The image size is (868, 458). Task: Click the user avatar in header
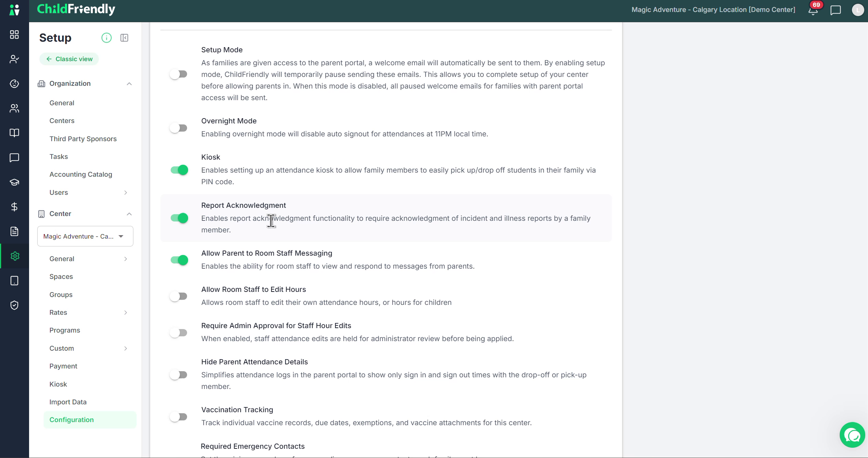coord(857,10)
